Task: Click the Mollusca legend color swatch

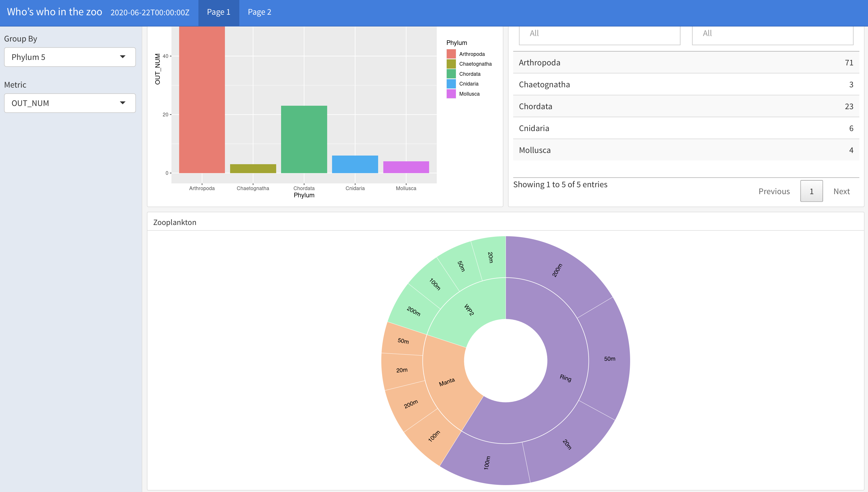Action: click(x=451, y=94)
